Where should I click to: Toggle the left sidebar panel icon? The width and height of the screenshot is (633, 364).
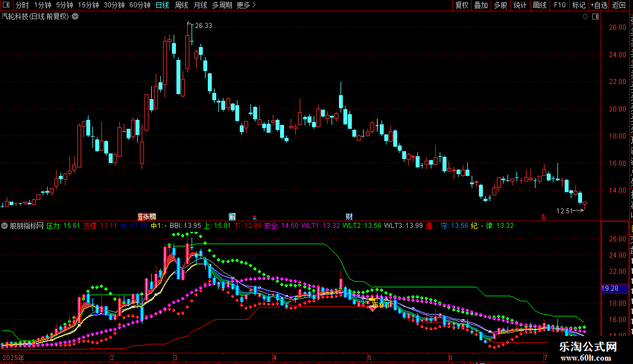pos(6,5)
